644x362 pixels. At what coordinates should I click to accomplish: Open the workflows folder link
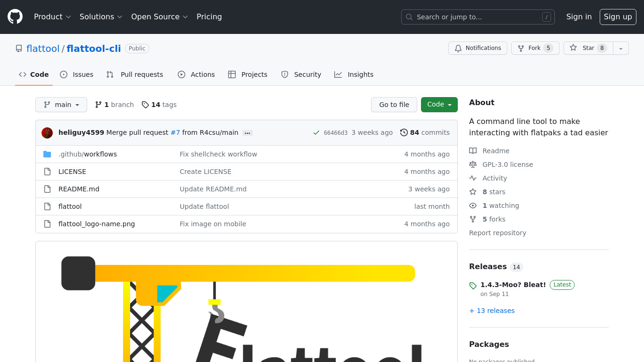click(88, 154)
